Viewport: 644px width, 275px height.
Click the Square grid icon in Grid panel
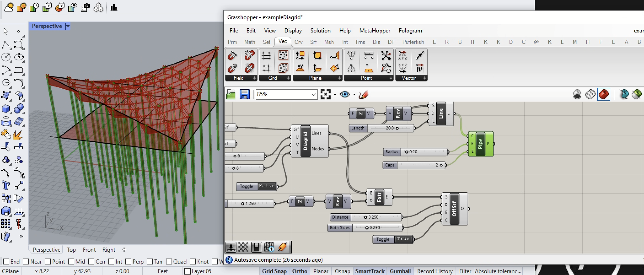coord(266,68)
